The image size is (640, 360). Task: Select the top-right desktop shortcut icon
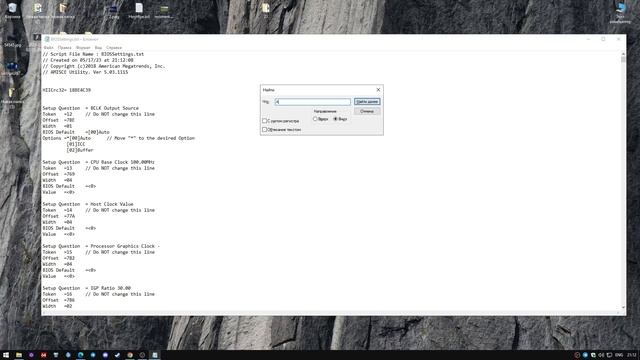click(620, 11)
